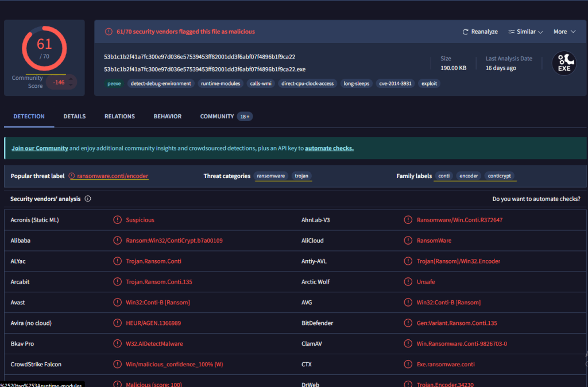Image resolution: width=588 pixels, height=387 pixels.
Task: Click the Reanalyze refresh icon
Action: click(466, 32)
